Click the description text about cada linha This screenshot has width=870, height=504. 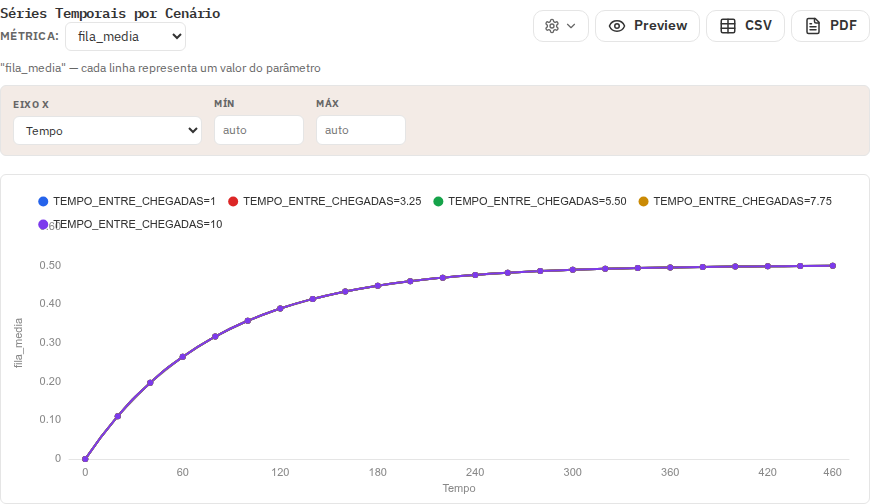(160, 68)
